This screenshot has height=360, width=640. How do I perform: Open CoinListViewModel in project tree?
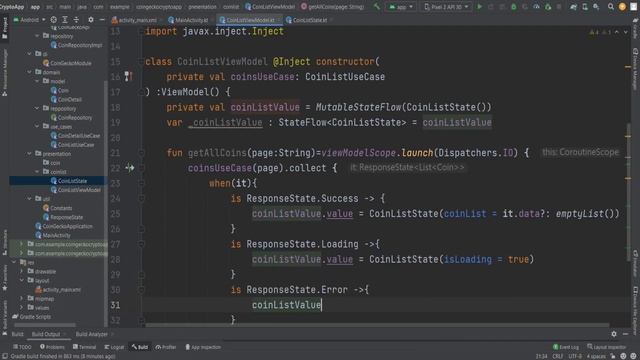click(79, 190)
